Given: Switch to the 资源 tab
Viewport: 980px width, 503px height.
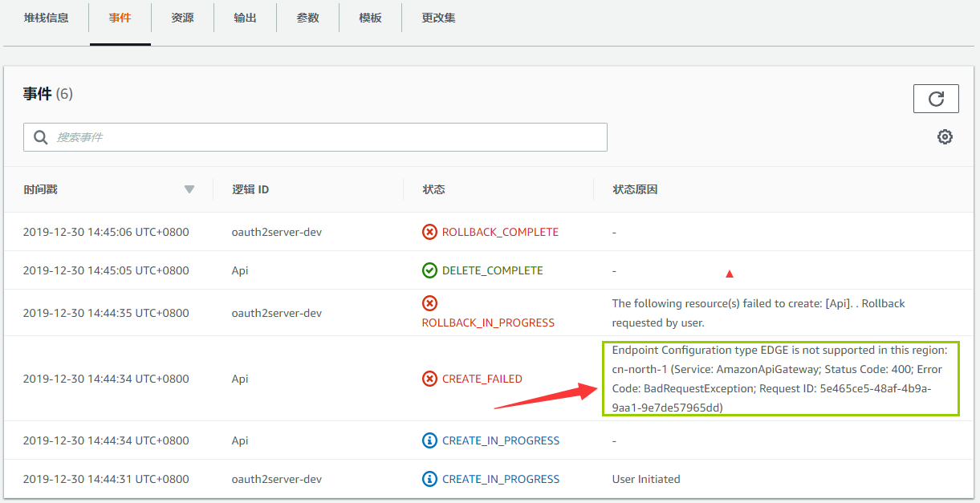Looking at the screenshot, I should tap(182, 17).
